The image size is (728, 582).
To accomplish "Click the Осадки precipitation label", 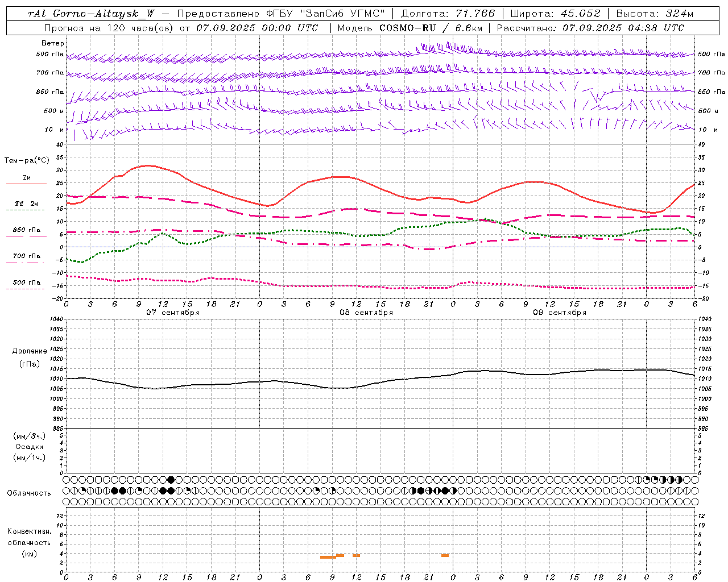I will pos(30,447).
